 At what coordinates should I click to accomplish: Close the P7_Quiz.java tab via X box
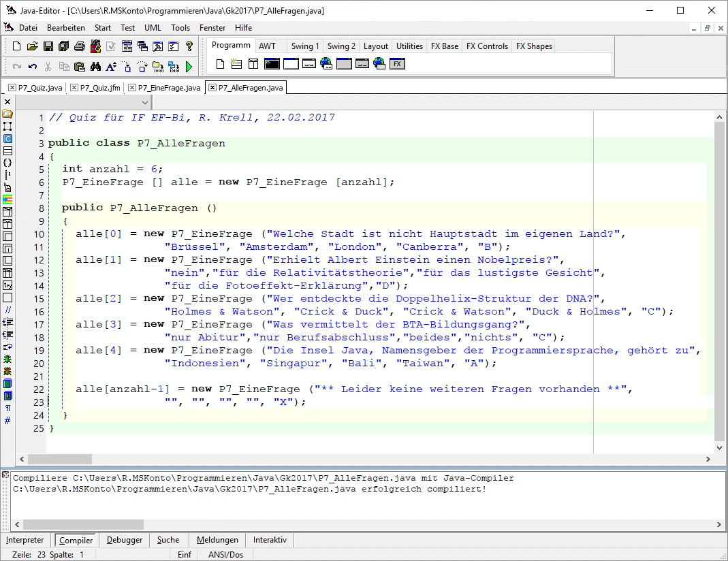tap(12, 88)
